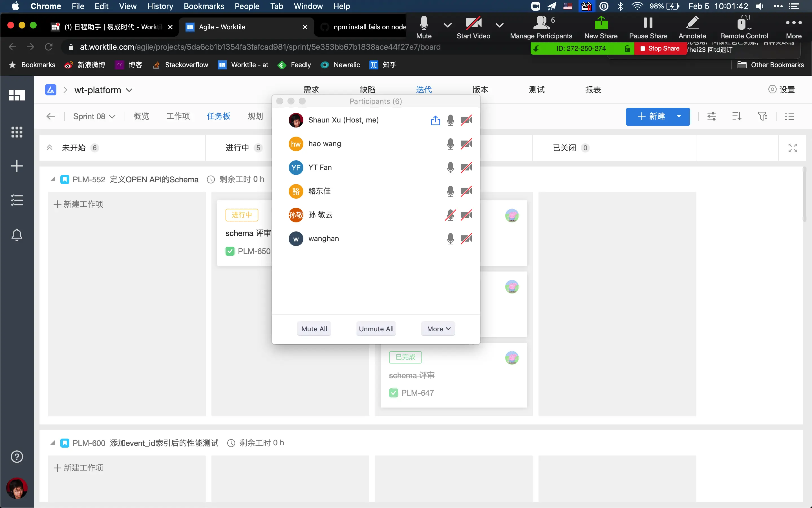812x508 pixels.
Task: Open the apps grid icon in sidebar
Action: click(17, 132)
